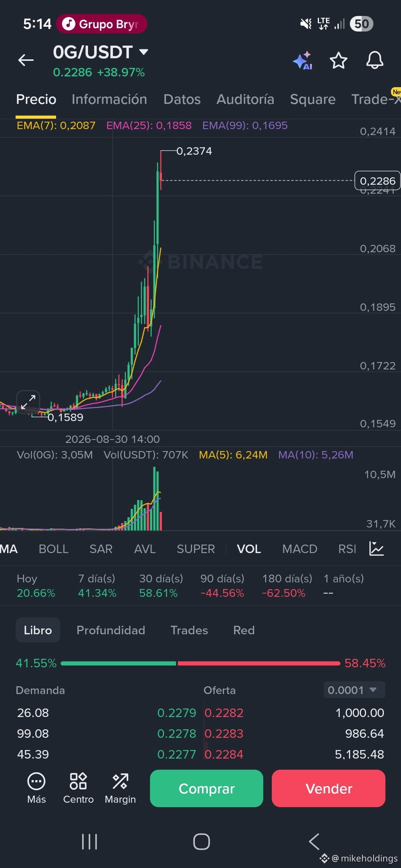The image size is (401, 868).
Task: Select the Libro order book tab
Action: pos(38,630)
